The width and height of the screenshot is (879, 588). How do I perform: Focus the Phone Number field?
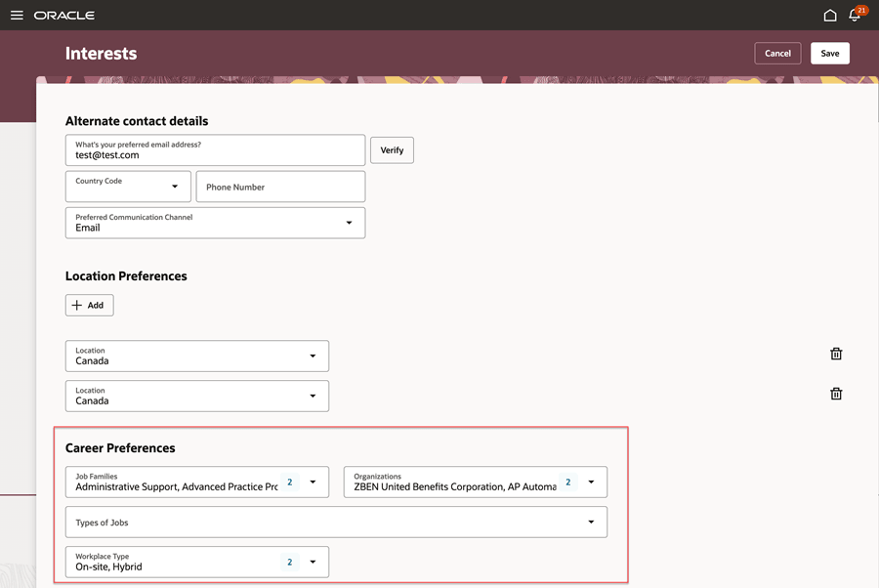coord(280,187)
